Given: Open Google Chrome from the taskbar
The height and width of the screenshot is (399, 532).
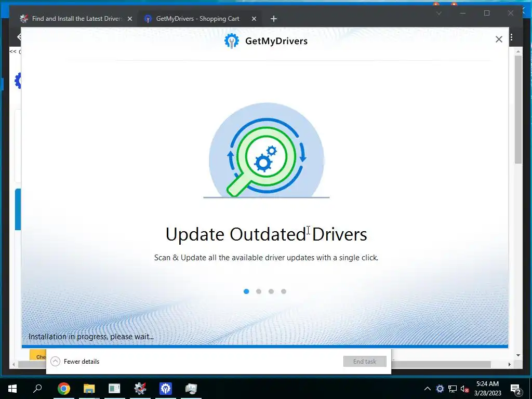Looking at the screenshot, I should point(64,389).
